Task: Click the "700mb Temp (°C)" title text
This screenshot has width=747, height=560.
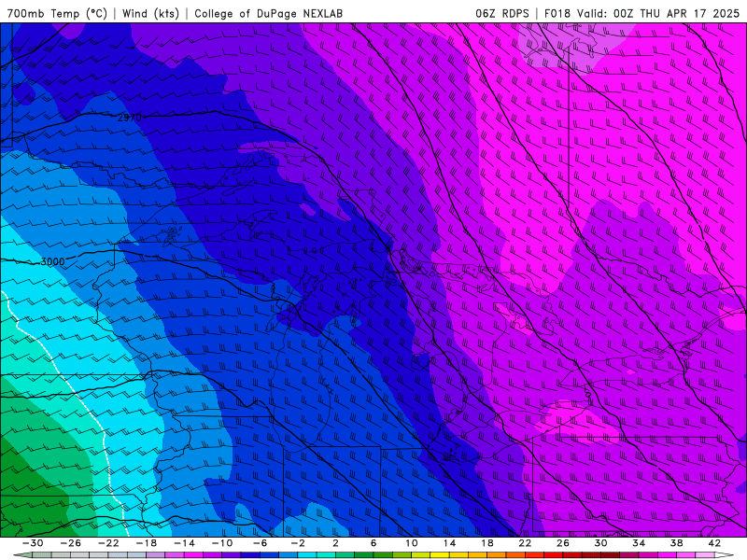Action: (57, 13)
